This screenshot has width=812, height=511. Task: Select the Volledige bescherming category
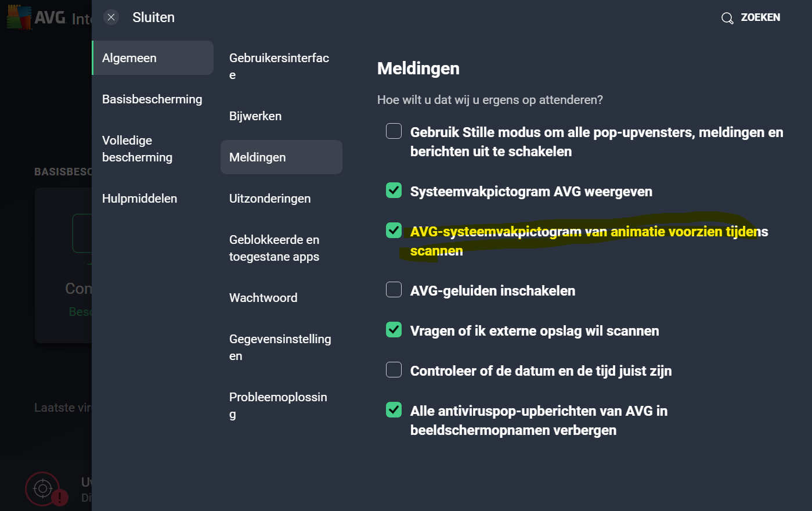pyautogui.click(x=138, y=149)
